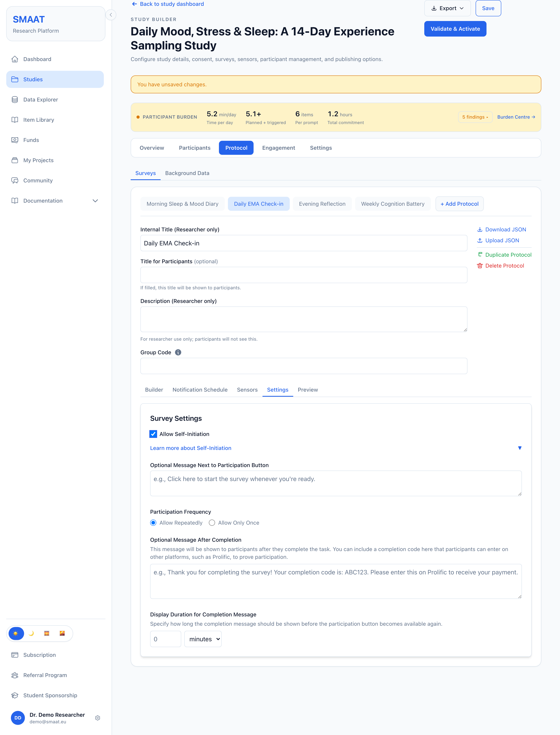Click the Group Code input field

304,366
